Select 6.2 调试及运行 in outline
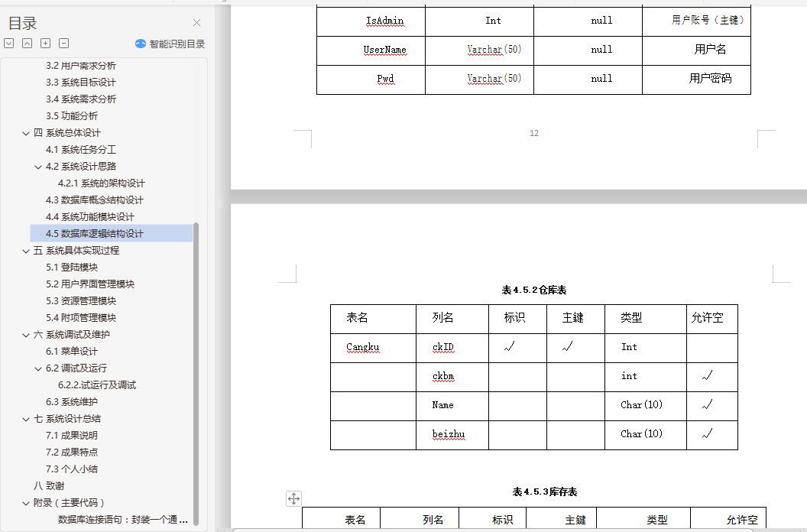This screenshot has width=807, height=532. click(x=76, y=368)
